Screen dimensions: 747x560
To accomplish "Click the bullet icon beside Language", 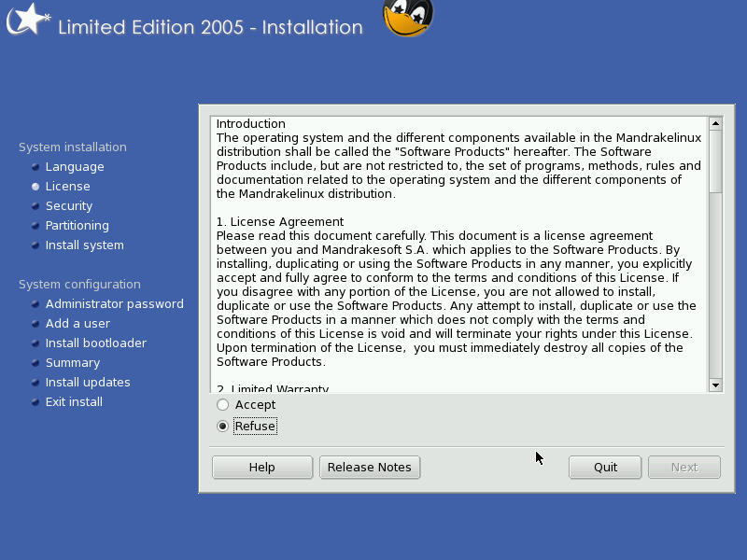I will click(x=35, y=167).
